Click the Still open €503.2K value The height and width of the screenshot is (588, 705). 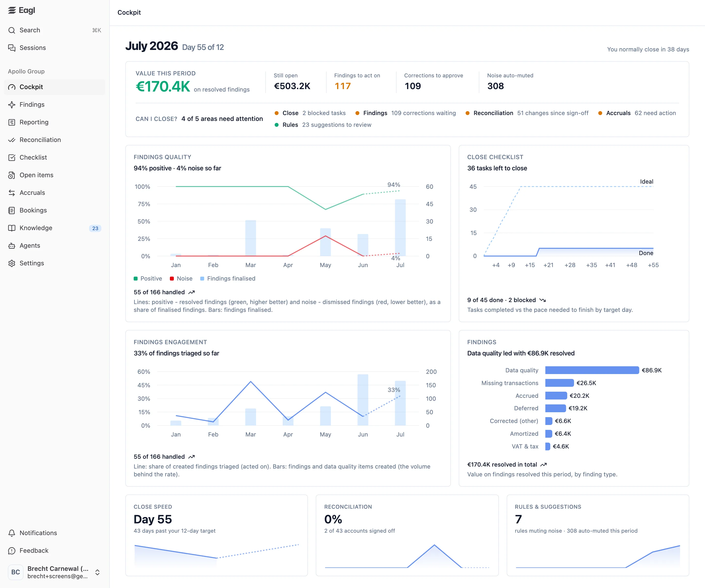292,86
